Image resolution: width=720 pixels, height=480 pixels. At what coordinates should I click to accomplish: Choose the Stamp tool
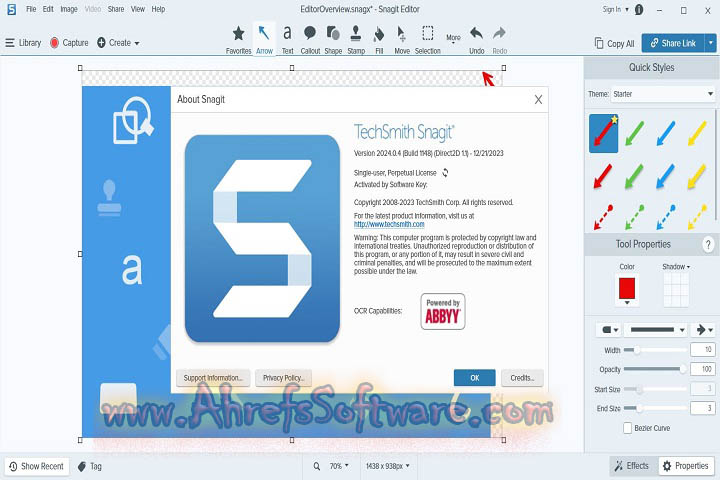pos(356,38)
